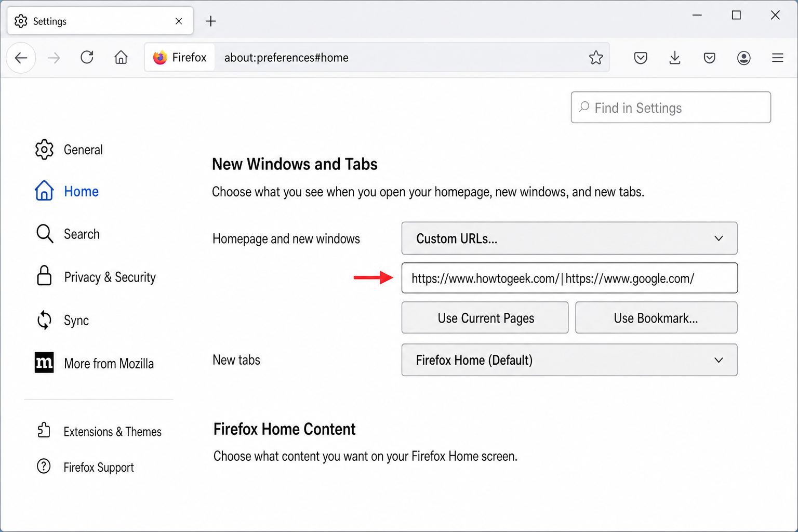The width and height of the screenshot is (798, 532).
Task: Click Use Bookmark button
Action: (656, 317)
